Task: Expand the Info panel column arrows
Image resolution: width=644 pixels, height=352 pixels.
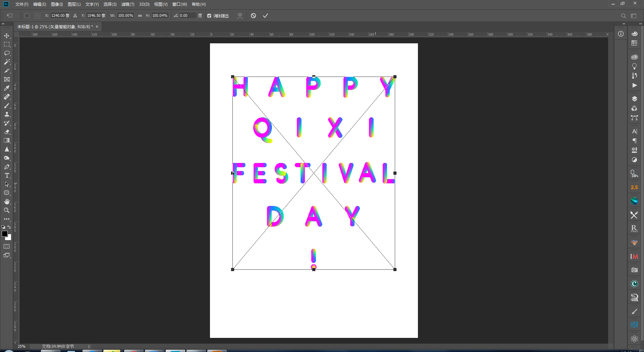Action: click(624, 24)
